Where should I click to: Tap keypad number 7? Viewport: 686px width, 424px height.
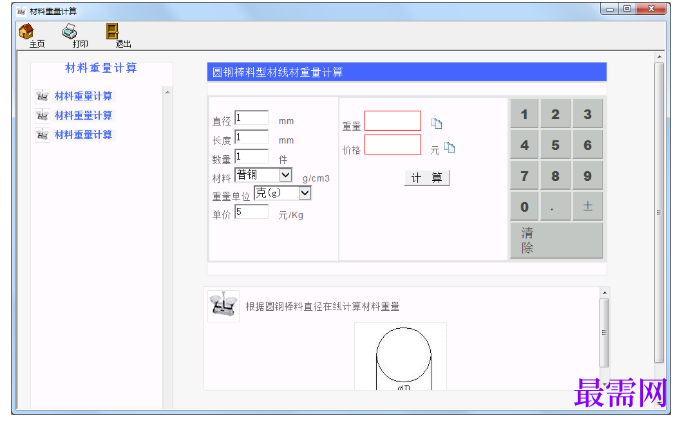524,176
